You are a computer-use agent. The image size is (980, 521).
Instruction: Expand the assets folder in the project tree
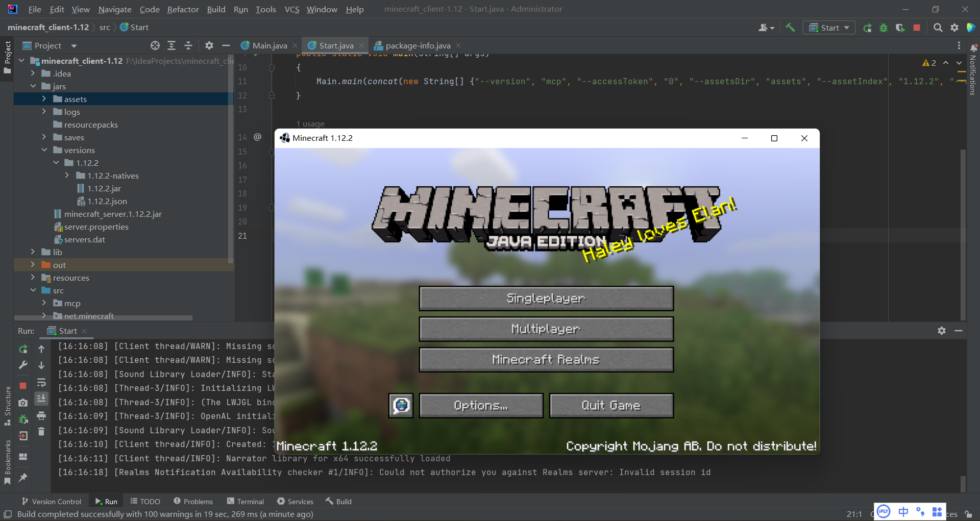coord(44,99)
